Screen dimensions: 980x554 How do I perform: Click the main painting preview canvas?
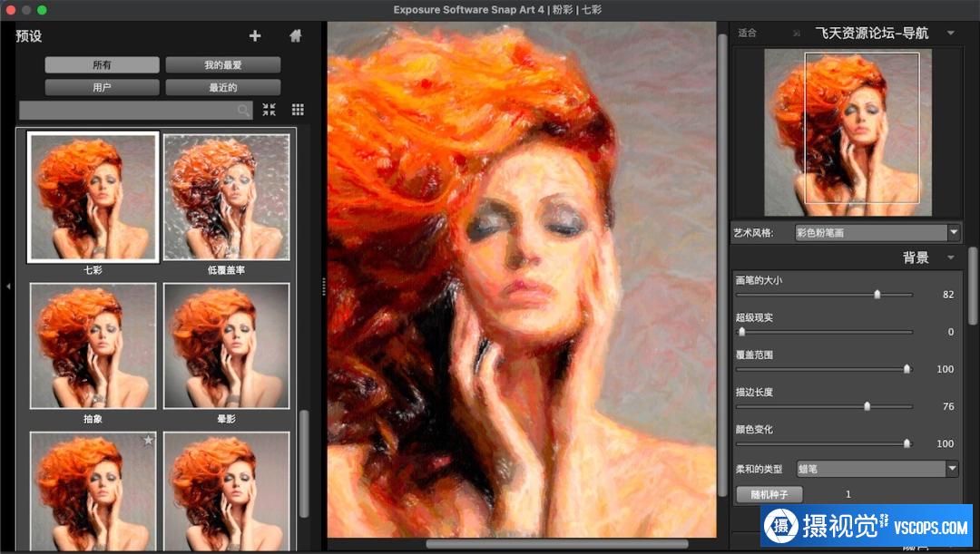pos(522,280)
